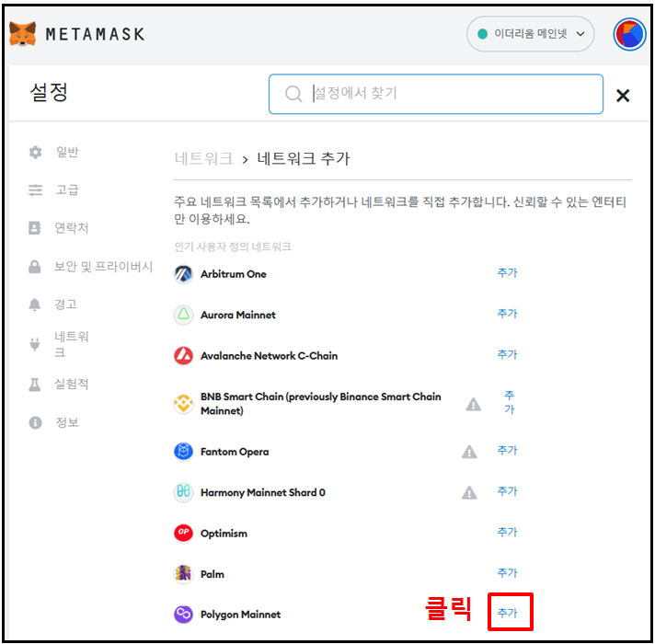Click the info icon beside 정보
This screenshot has height=644, width=655.
(x=35, y=422)
